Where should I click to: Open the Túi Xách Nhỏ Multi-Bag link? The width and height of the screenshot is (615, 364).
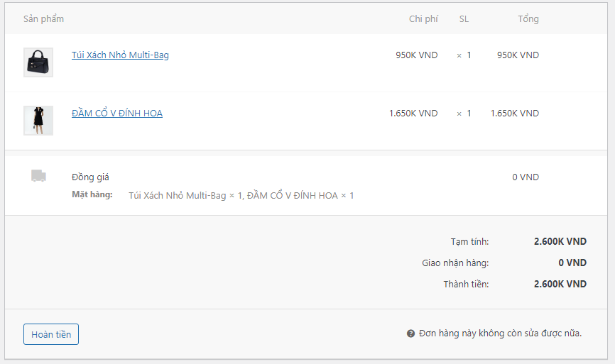click(x=120, y=55)
